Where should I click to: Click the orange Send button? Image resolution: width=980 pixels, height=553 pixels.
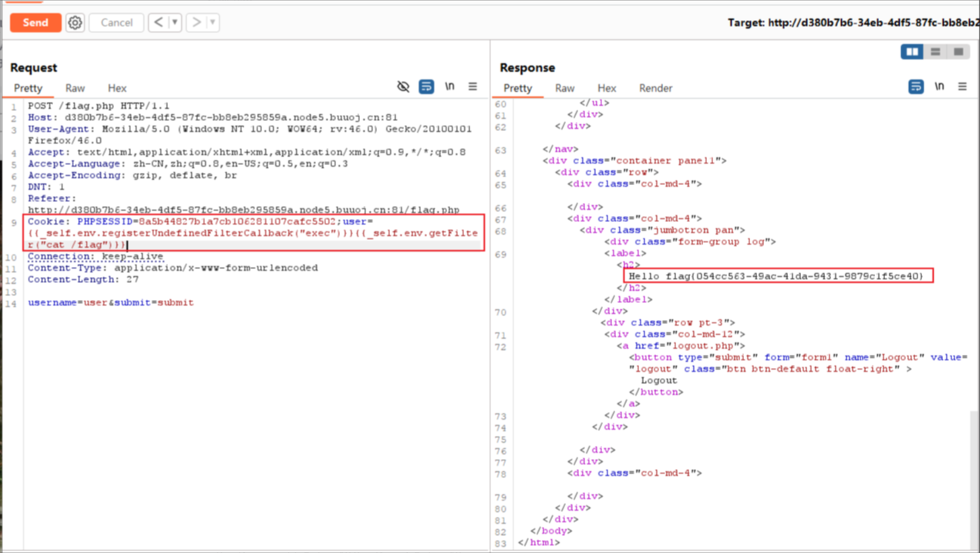[x=35, y=22]
